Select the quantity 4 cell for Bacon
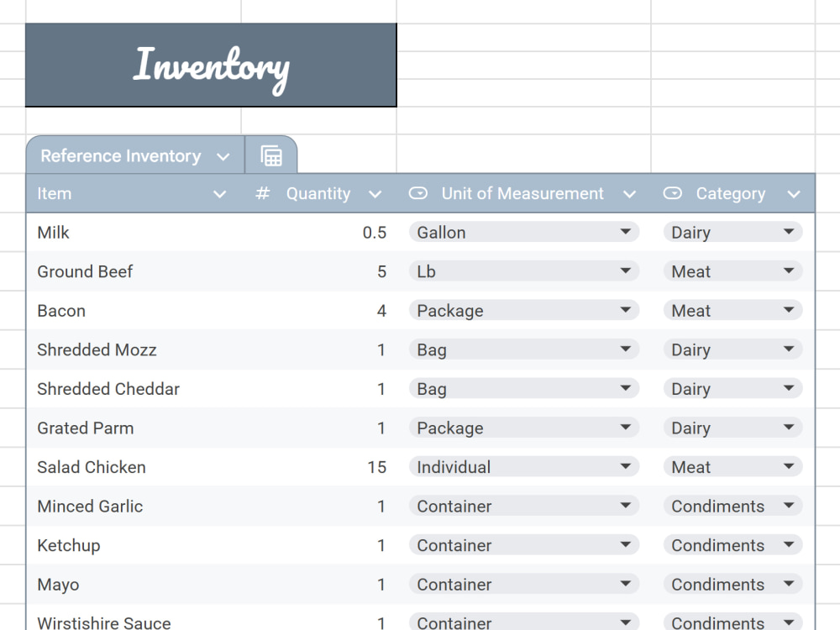The height and width of the screenshot is (630, 840). tap(318, 310)
